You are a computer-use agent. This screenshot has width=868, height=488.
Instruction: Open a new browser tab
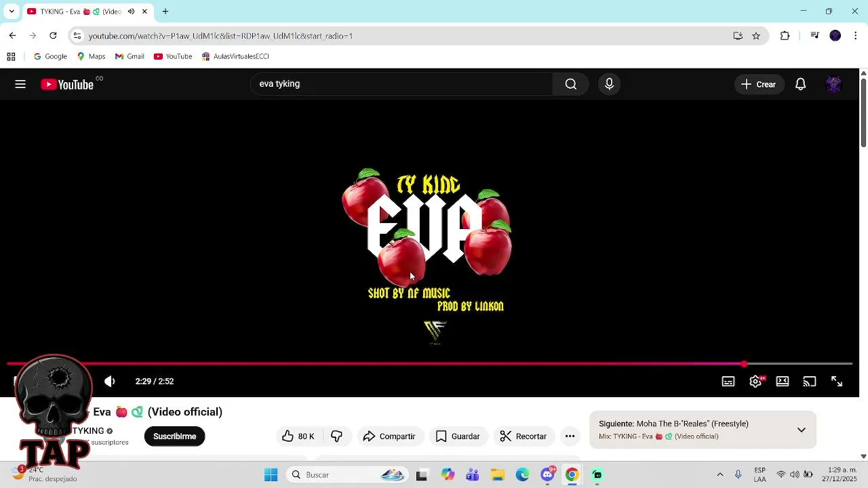165,12
